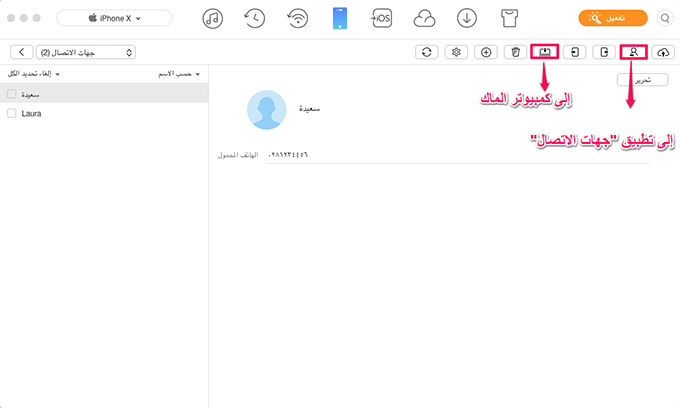
Task: Open the sort by name dropdown
Action: point(179,74)
